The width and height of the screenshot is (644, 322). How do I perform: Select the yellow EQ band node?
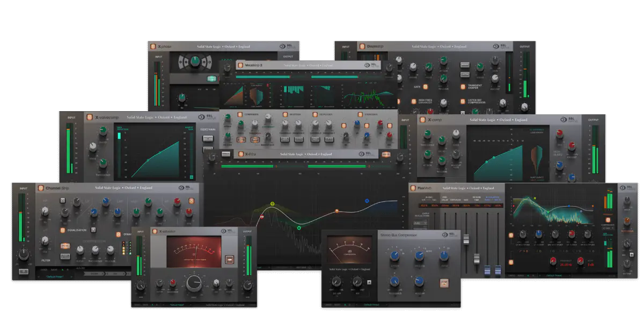[272, 204]
